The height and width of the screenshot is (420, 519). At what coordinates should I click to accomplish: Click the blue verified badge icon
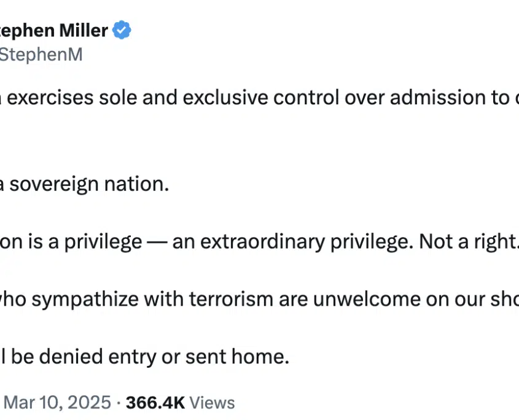click(x=122, y=30)
